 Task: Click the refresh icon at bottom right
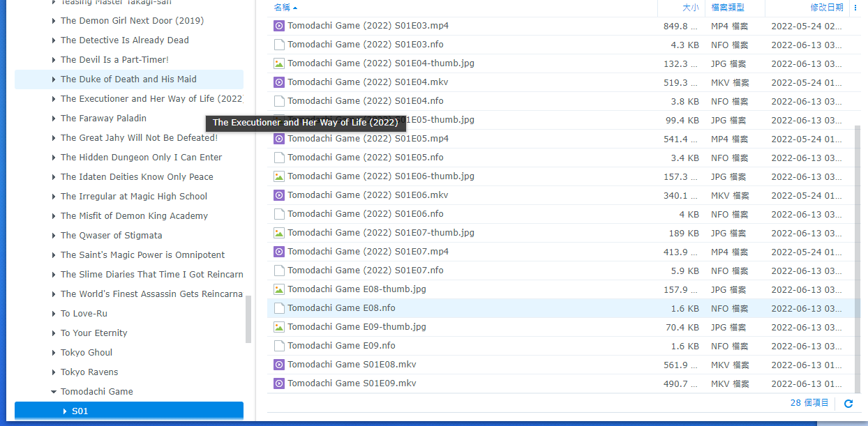click(x=848, y=403)
